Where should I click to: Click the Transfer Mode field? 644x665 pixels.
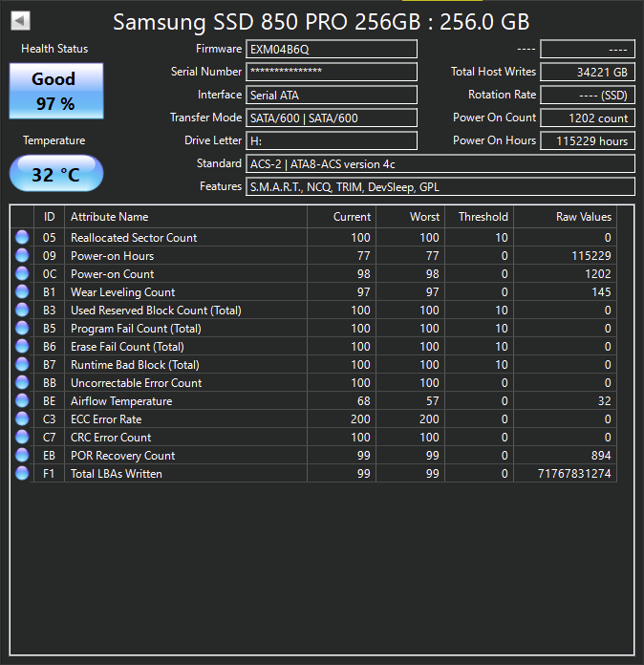coord(332,118)
